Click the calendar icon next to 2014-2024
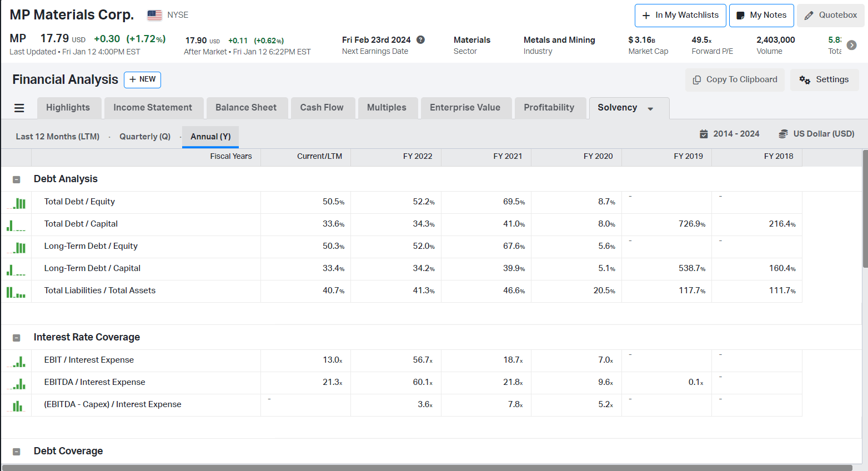Image resolution: width=868 pixels, height=471 pixels. tap(705, 133)
